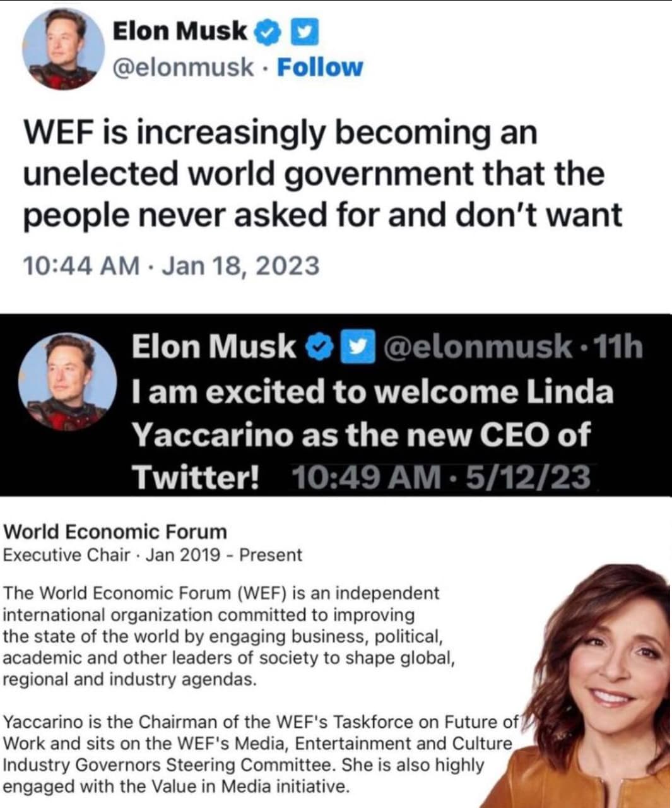This screenshot has width=672, height=808.
Task: Click the Elon Musk name in the dark tweet
Action: 213,347
